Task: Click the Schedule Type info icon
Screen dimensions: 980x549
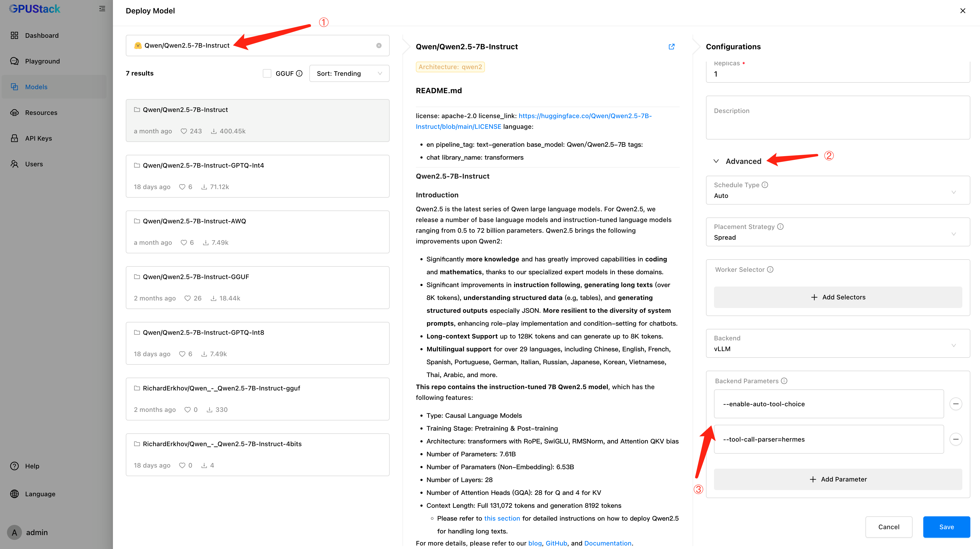Action: tap(765, 185)
